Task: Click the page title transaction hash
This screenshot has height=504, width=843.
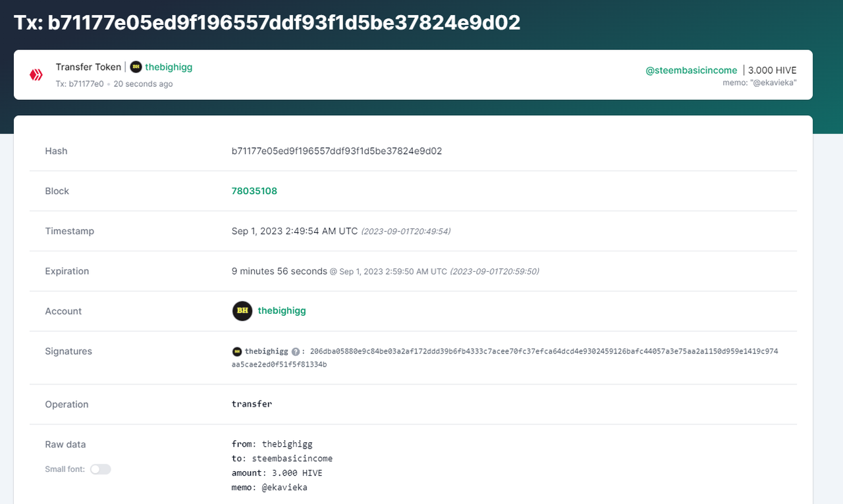Action: click(x=267, y=23)
